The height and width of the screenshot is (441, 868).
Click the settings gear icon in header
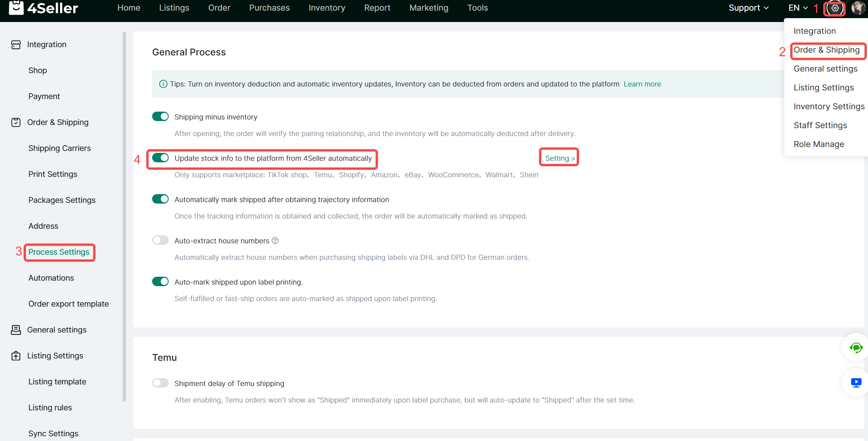click(835, 8)
